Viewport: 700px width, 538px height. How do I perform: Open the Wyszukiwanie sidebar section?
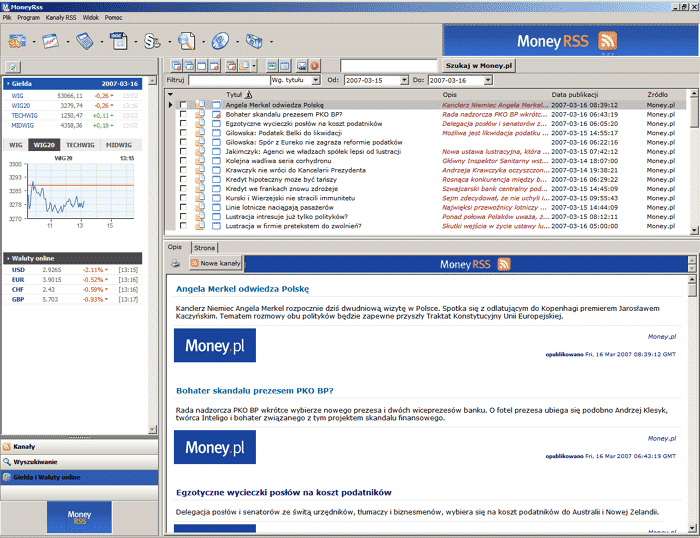[x=79, y=462]
